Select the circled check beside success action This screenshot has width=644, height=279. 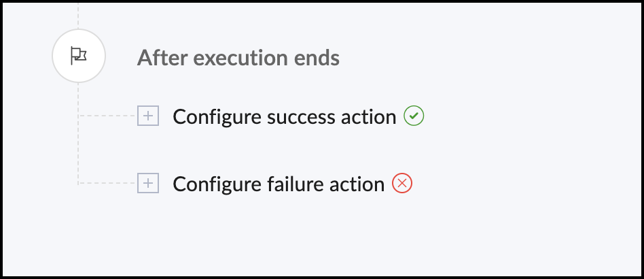[414, 116]
